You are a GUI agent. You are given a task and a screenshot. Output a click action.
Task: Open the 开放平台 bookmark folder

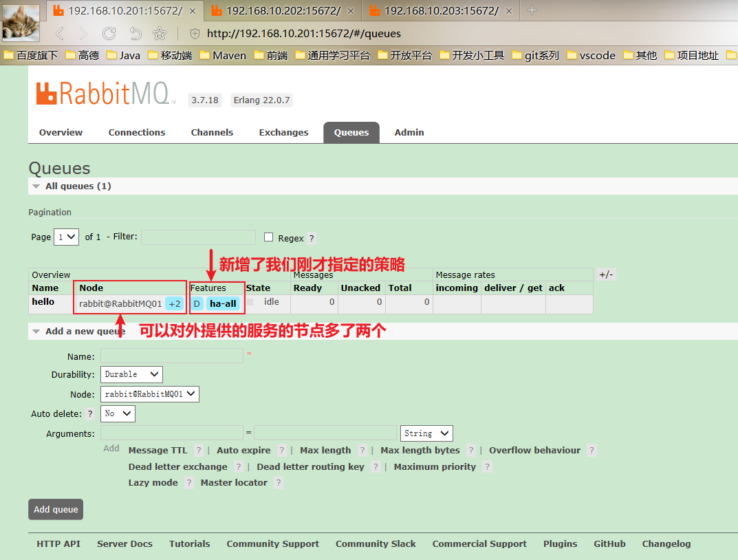(x=405, y=56)
